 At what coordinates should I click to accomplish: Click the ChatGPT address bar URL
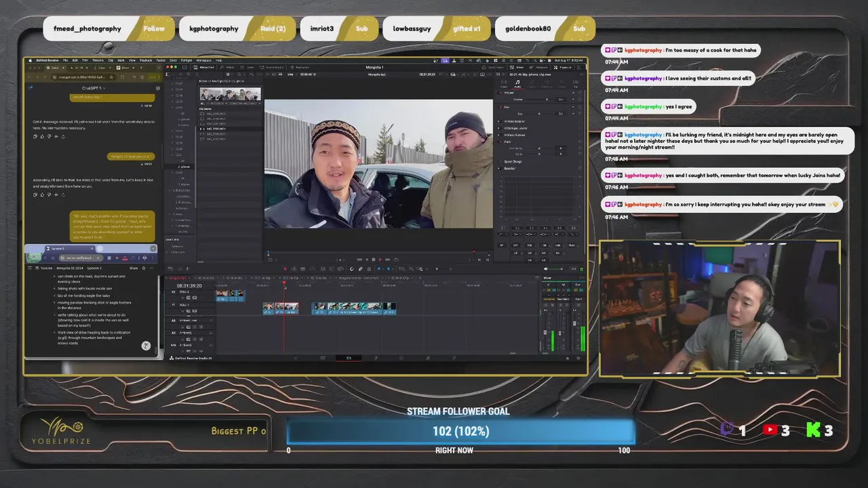pos(81,77)
